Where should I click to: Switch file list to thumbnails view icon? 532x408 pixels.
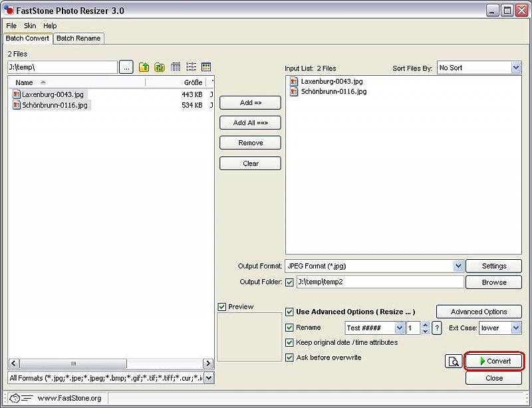(206, 67)
